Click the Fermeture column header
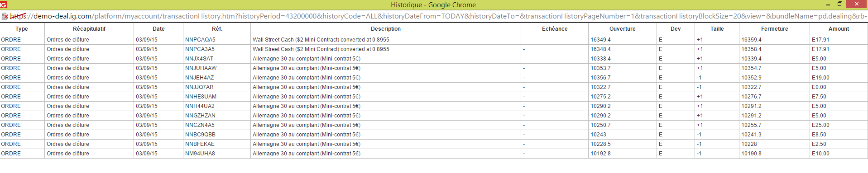The height and width of the screenshot is (173, 868). pyautogui.click(x=775, y=29)
